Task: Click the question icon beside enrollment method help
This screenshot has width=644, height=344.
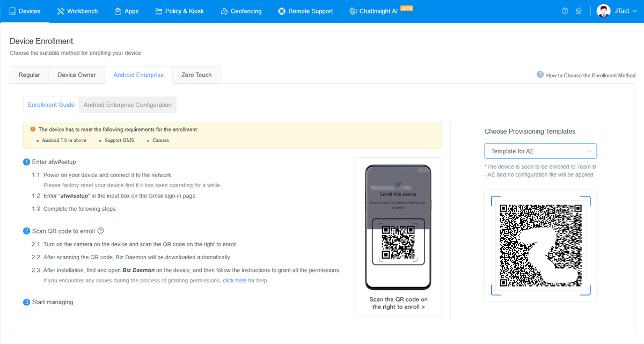Action: coord(540,75)
